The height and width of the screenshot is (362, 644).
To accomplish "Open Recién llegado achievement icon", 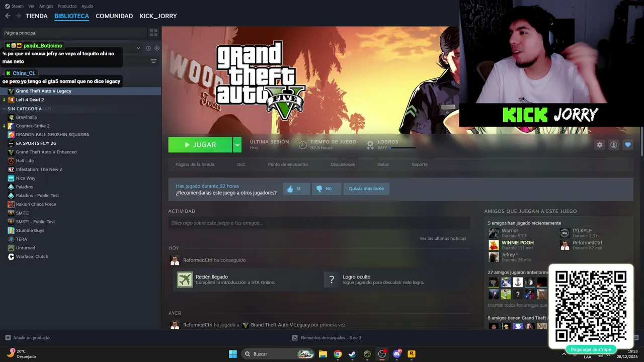I will tap(185, 280).
